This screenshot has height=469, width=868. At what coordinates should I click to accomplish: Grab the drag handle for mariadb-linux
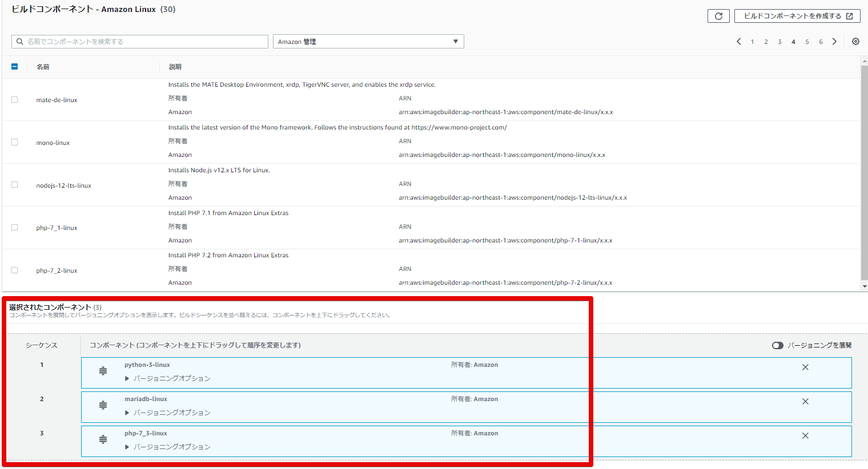pyautogui.click(x=102, y=404)
